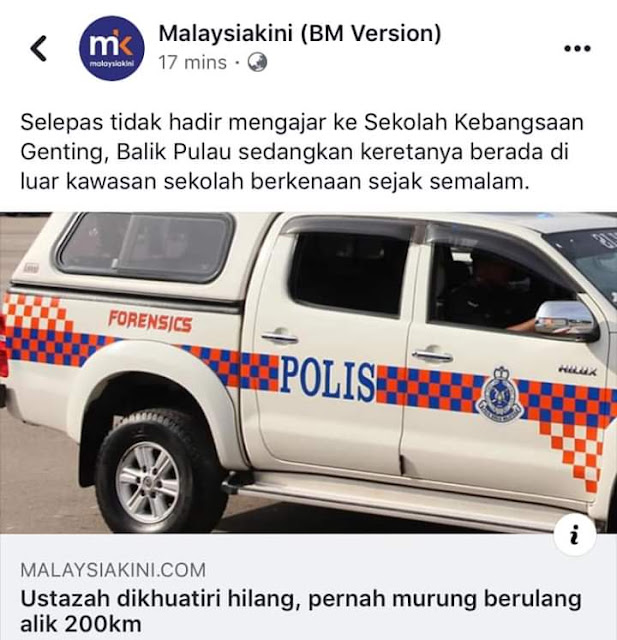Open the Malaysiakini round logo avatar
Screen dimensions: 617x640
(x=111, y=48)
